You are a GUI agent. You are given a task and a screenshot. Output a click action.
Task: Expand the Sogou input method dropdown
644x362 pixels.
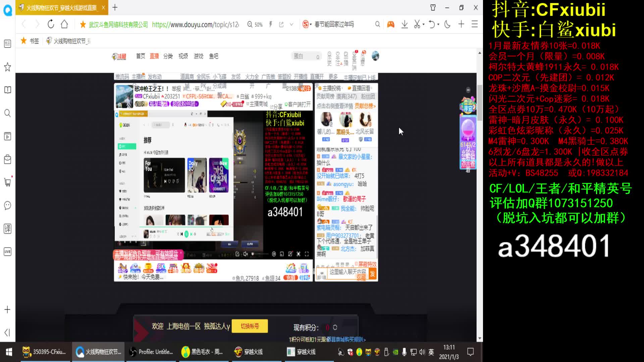(311, 24)
